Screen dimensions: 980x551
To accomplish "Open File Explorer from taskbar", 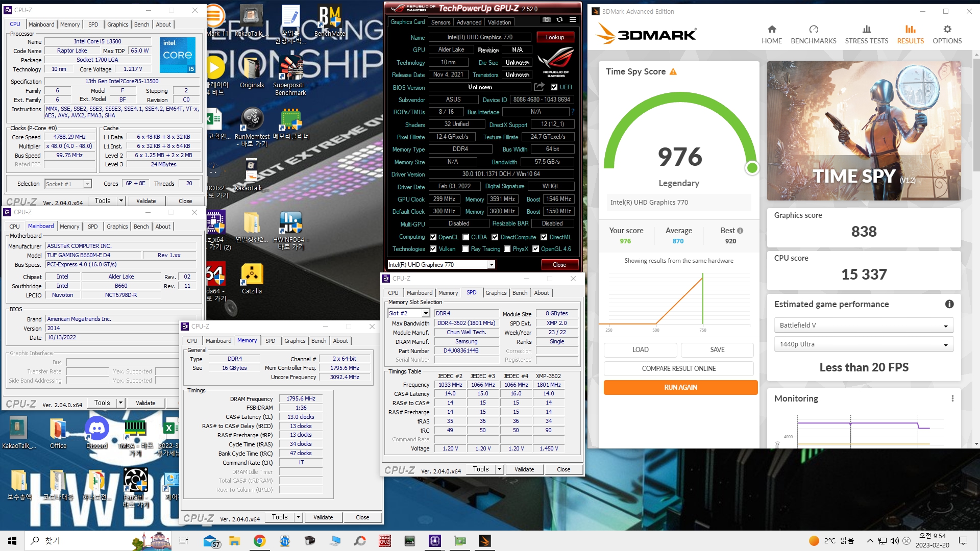I will tap(235, 541).
